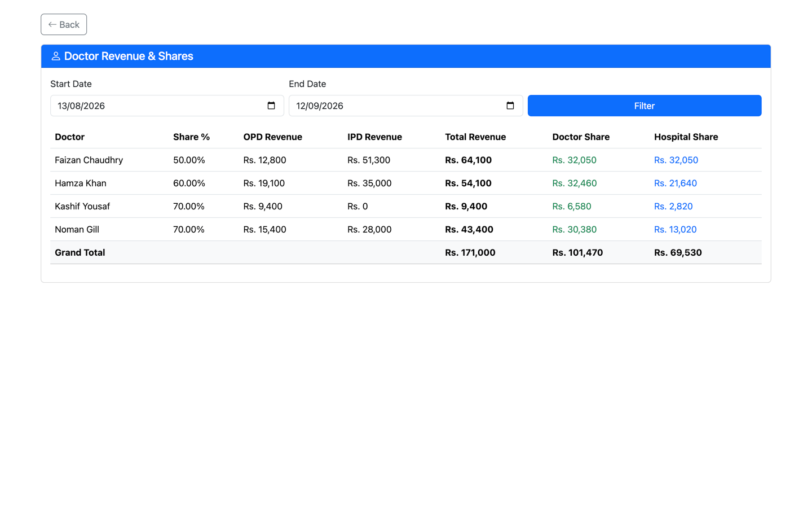
Task: Click total revenue Rs. 43,400
Action: pos(469,229)
